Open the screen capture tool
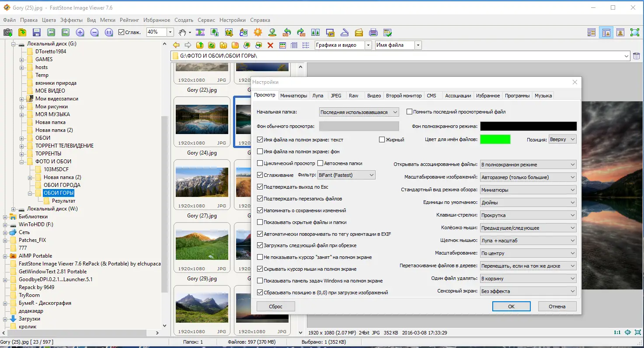Viewport: 644px width, 348px height. [7, 32]
